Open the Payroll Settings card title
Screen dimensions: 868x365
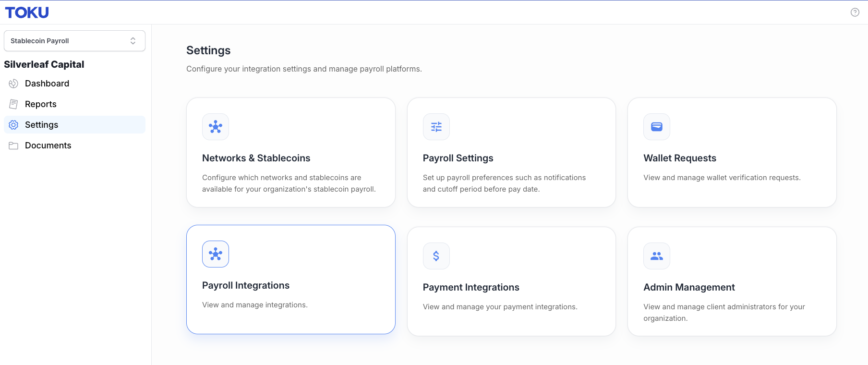458,158
